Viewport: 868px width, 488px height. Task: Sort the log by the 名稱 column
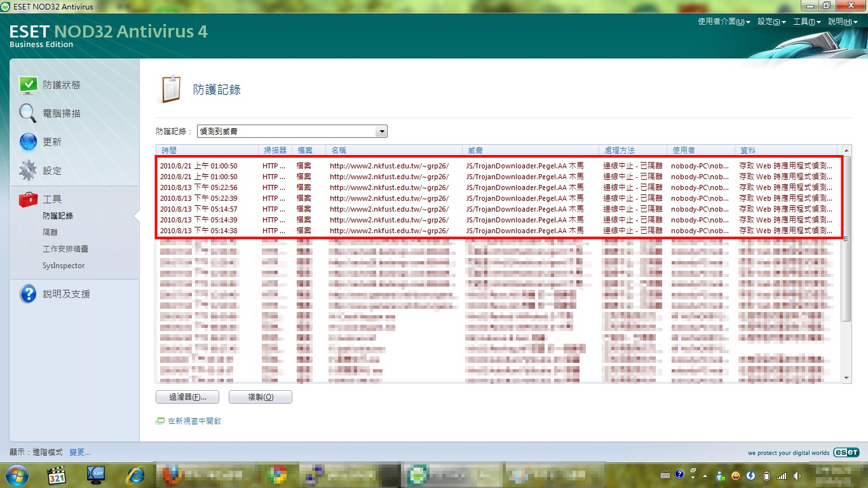(394, 151)
